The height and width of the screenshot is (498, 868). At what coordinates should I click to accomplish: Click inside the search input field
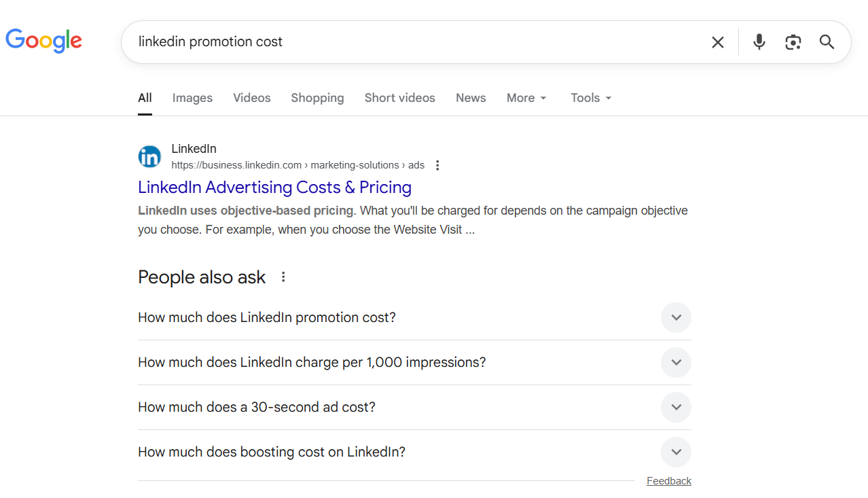[408, 42]
